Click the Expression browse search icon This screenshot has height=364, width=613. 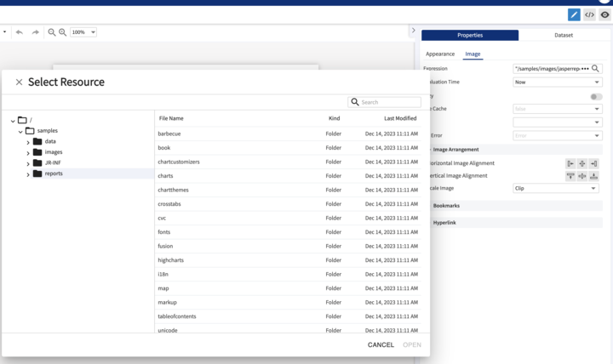point(595,68)
